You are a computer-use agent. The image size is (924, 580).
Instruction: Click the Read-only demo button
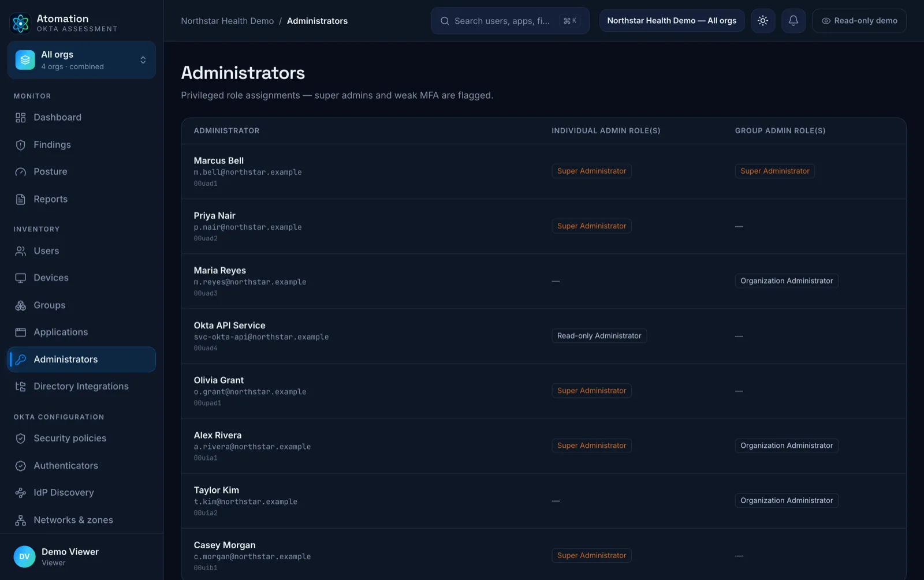point(859,21)
